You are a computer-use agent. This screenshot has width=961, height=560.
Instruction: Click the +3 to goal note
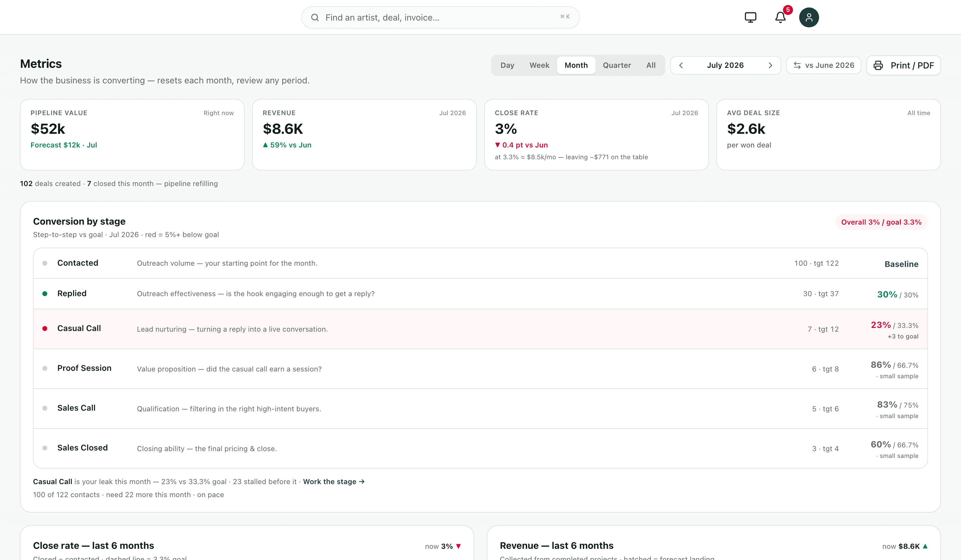click(x=903, y=337)
